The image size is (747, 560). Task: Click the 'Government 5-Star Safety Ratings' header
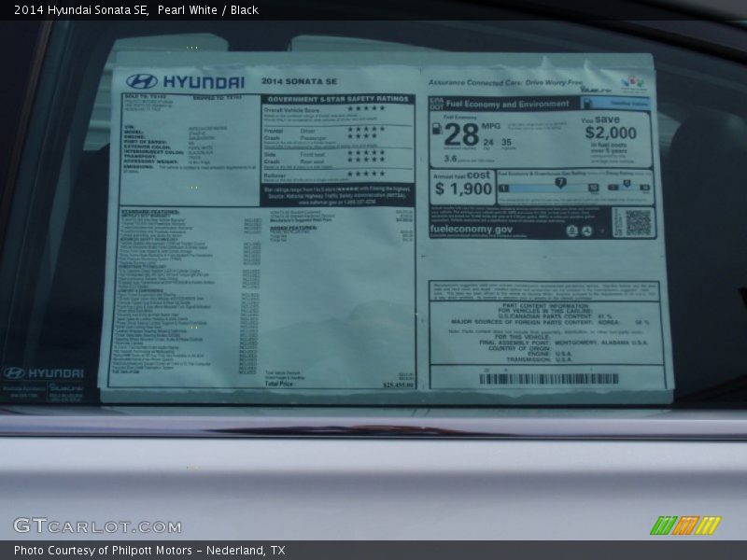tap(338, 99)
